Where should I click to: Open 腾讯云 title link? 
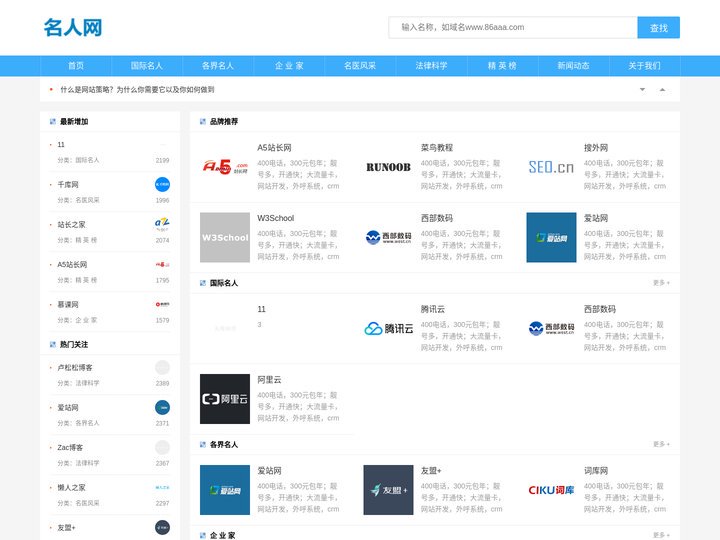click(433, 309)
